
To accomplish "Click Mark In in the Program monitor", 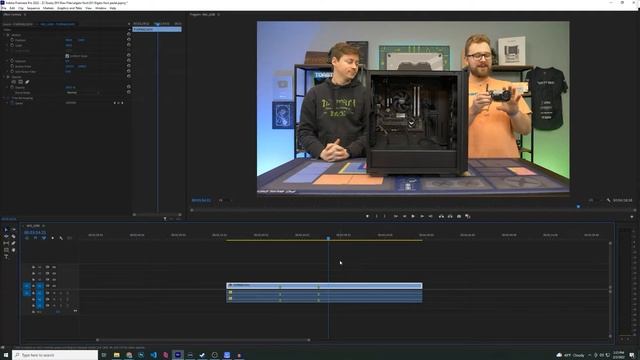I will [x=376, y=216].
